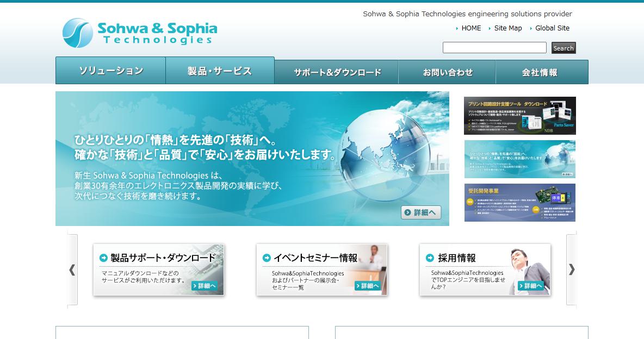Focus the site search input field
The height and width of the screenshot is (339, 644).
[494, 48]
